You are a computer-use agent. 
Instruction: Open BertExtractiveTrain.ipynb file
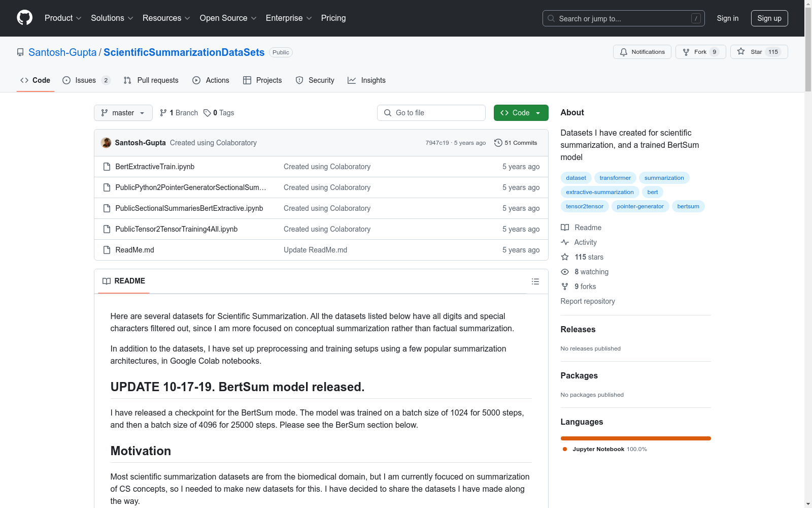tap(155, 167)
